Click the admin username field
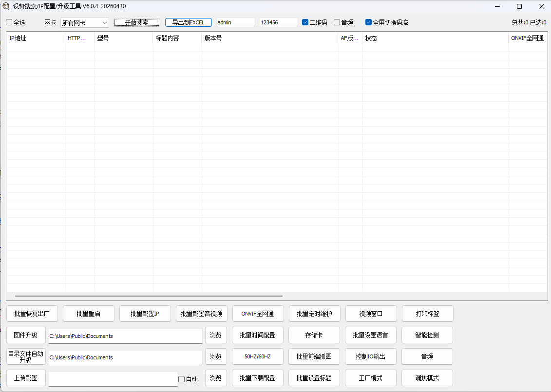 click(235, 22)
